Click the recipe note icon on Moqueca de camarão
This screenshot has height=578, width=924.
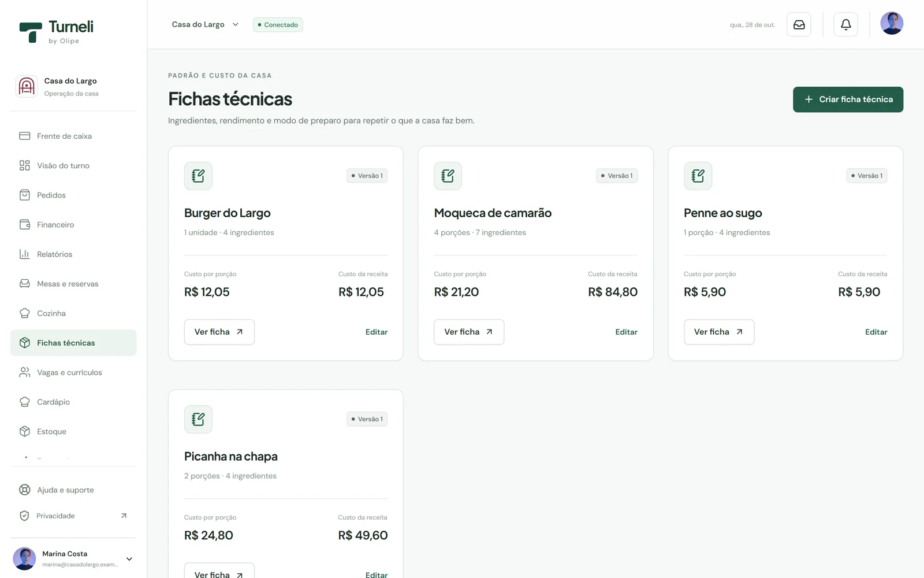(x=448, y=176)
